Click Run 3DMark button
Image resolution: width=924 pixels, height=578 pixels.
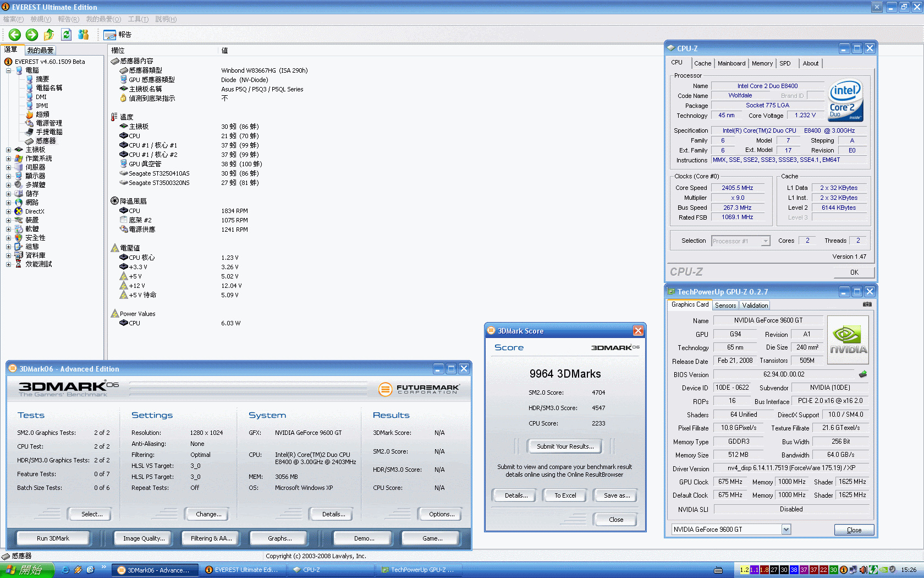pyautogui.click(x=53, y=538)
